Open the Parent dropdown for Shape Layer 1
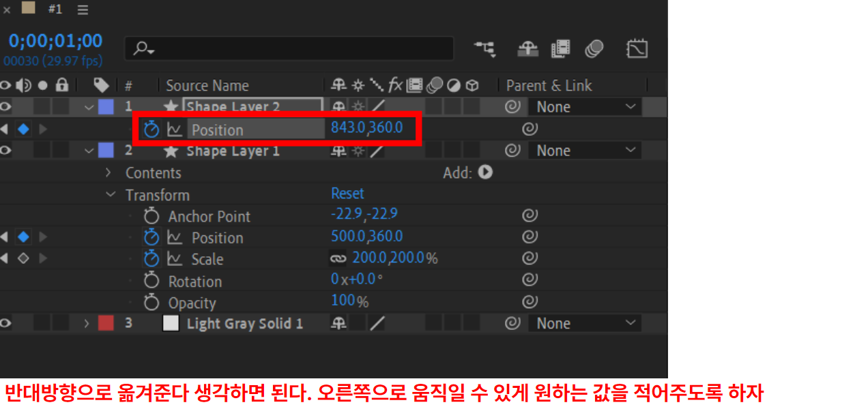This screenshot has width=868, height=407. (x=584, y=150)
